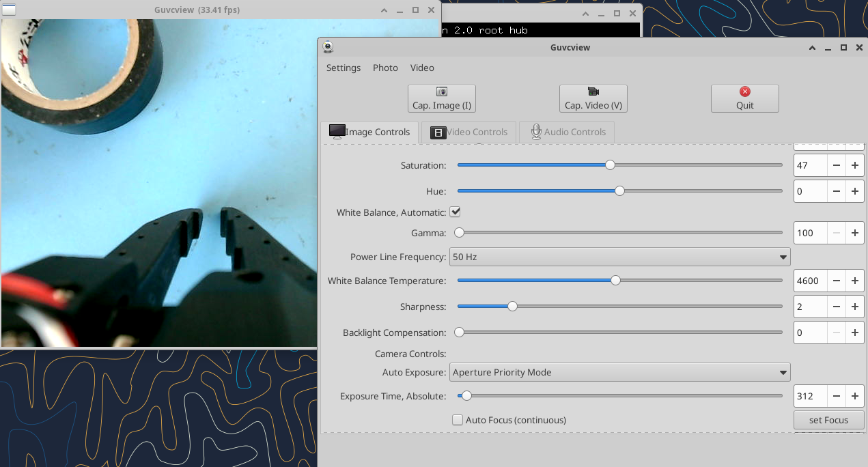The height and width of the screenshot is (467, 868).
Task: Decrease Sharpness with the minus button
Action: [x=837, y=307]
